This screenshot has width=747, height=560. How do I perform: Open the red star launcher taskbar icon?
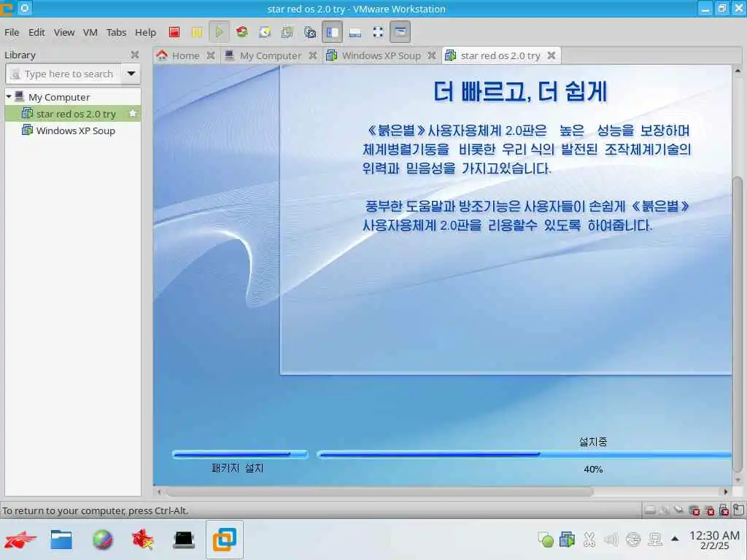click(143, 540)
